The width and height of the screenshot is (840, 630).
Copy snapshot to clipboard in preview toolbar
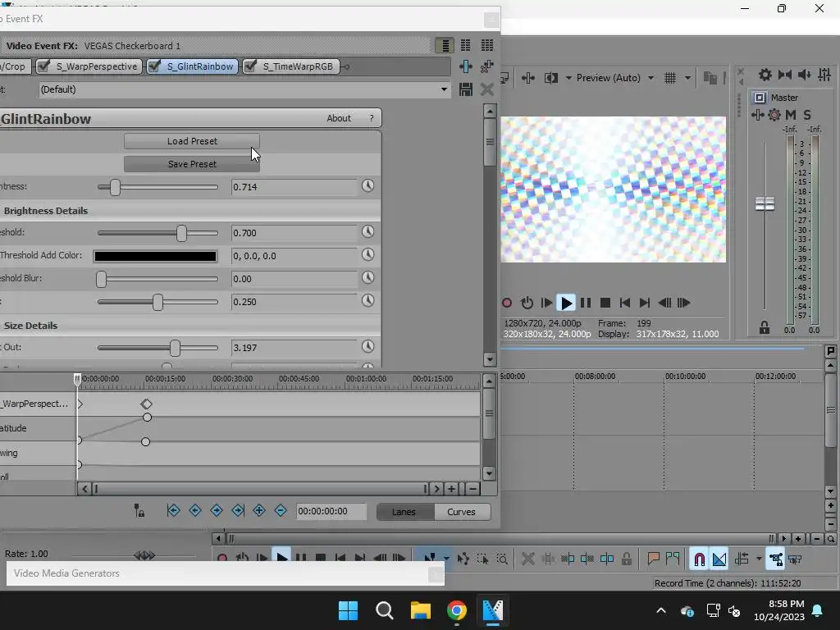point(710,78)
